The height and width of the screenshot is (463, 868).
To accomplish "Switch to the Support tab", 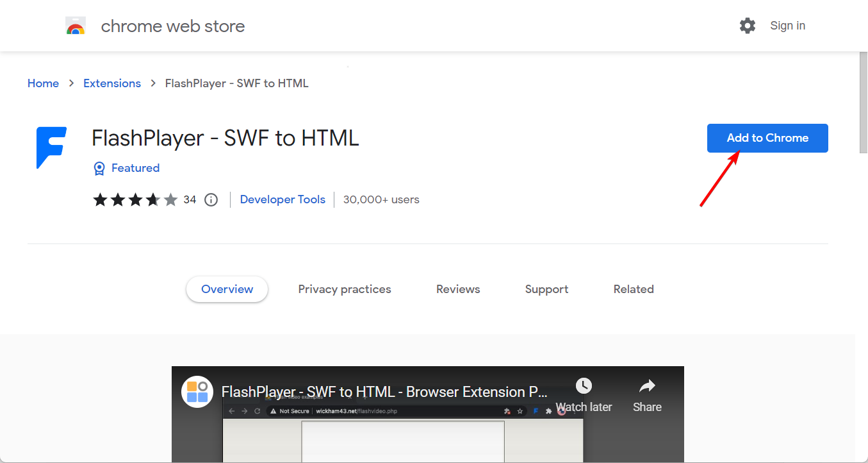I will coord(546,289).
